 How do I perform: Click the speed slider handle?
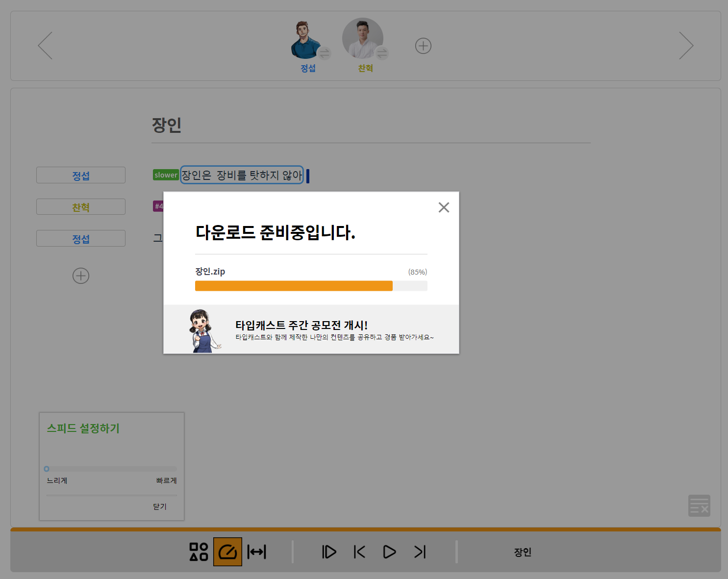click(x=47, y=469)
